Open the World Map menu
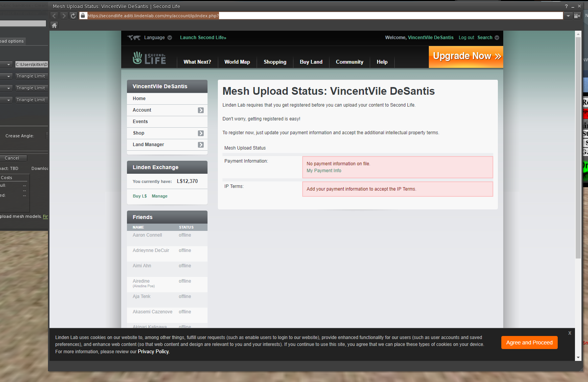588x382 pixels. click(x=237, y=62)
